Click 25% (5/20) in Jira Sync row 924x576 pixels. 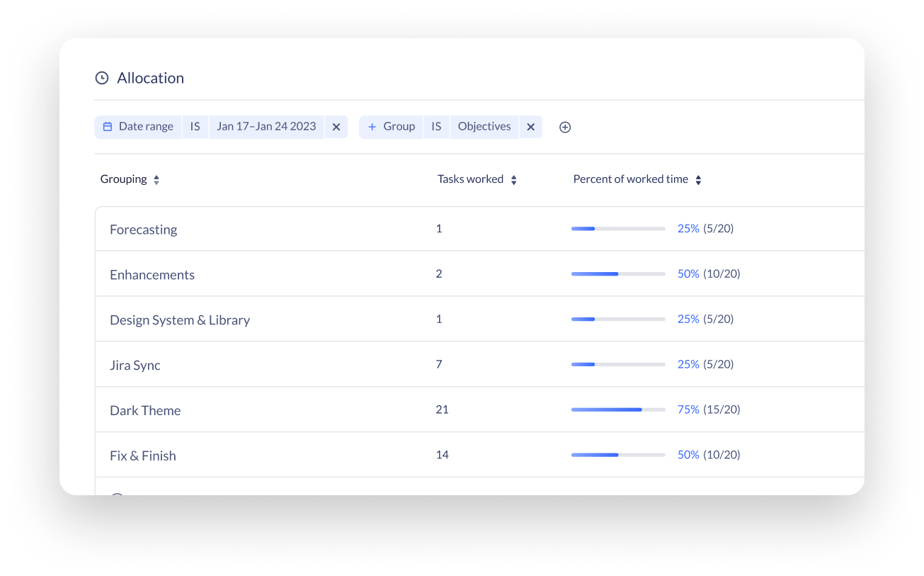705,364
